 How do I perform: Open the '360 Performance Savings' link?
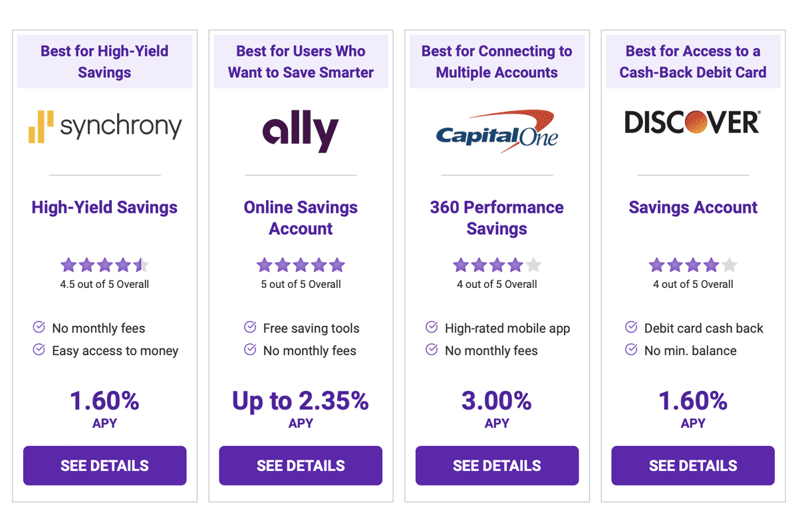tap(497, 217)
